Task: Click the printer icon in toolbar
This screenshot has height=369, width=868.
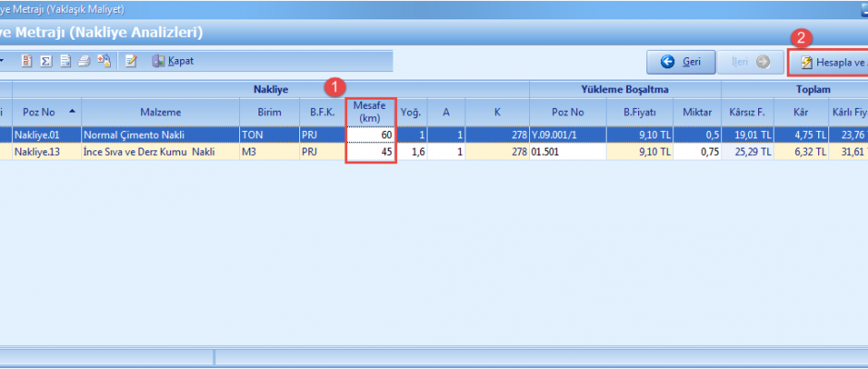Action: (x=84, y=61)
